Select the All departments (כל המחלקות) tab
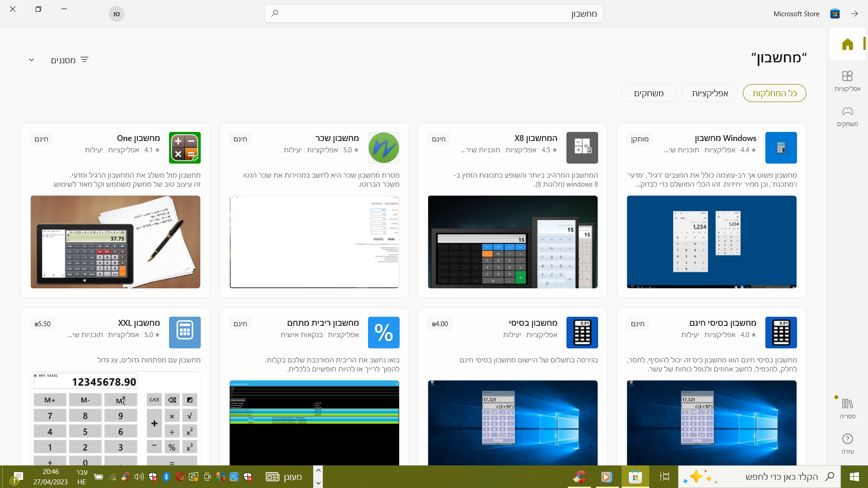This screenshot has height=488, width=868. tap(774, 93)
